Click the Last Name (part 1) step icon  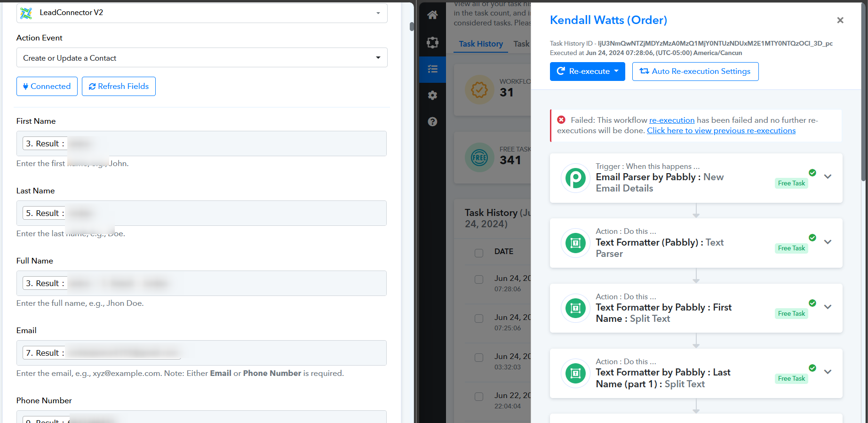point(575,374)
